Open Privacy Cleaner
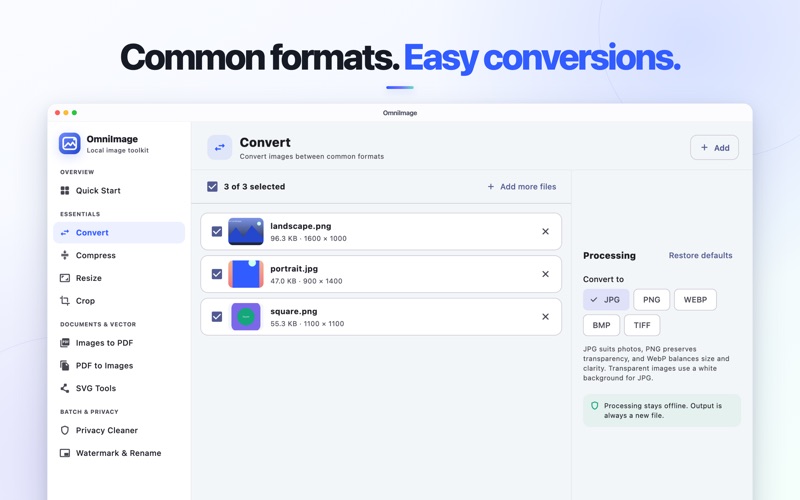800x500 pixels. pos(119,430)
